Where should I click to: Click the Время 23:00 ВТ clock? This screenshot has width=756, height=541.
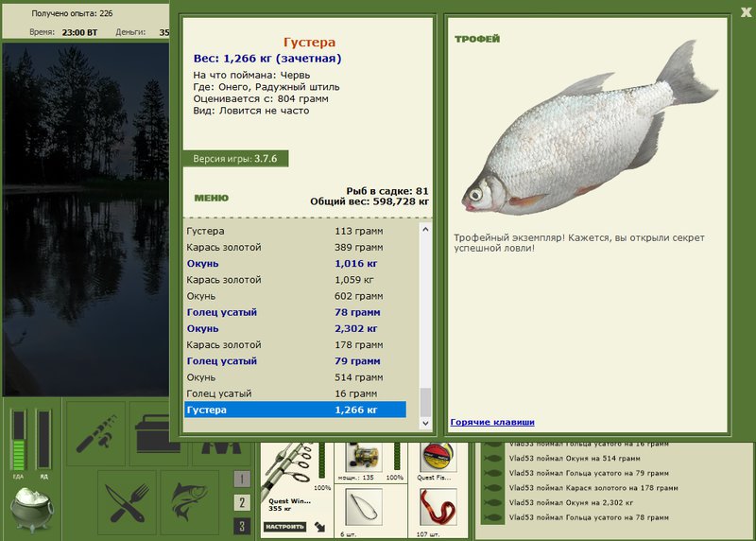click(x=63, y=32)
